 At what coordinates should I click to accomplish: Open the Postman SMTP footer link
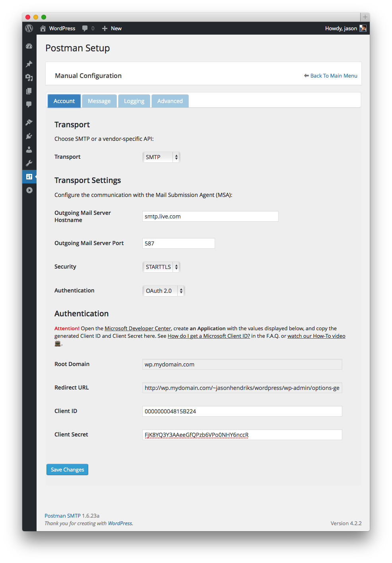pos(62,516)
